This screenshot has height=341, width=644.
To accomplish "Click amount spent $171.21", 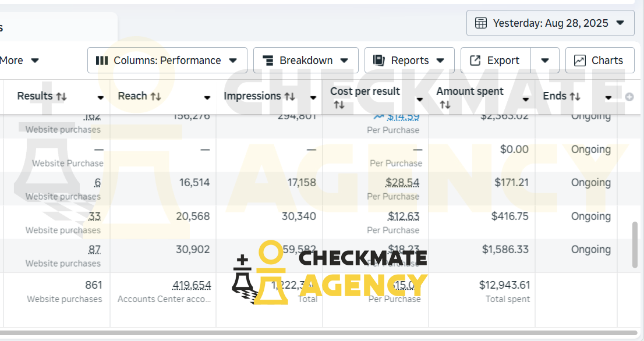I will click(512, 183).
